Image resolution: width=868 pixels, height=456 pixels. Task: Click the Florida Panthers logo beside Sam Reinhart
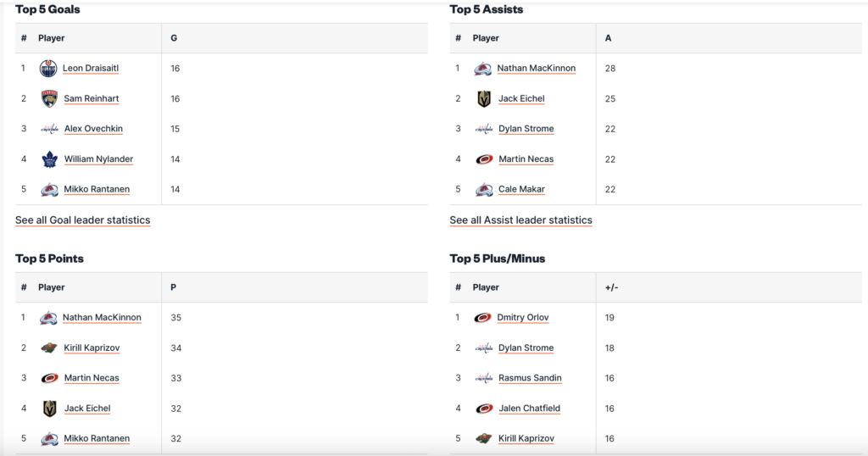49,99
